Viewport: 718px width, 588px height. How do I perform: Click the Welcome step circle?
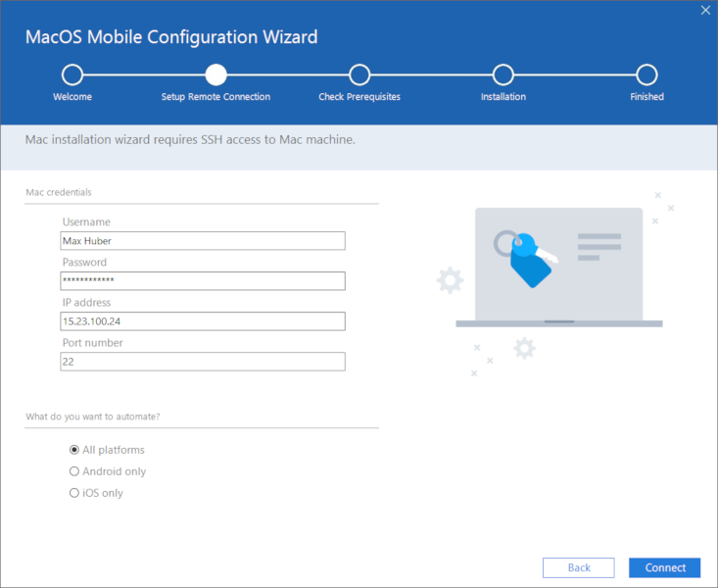[x=72, y=74]
